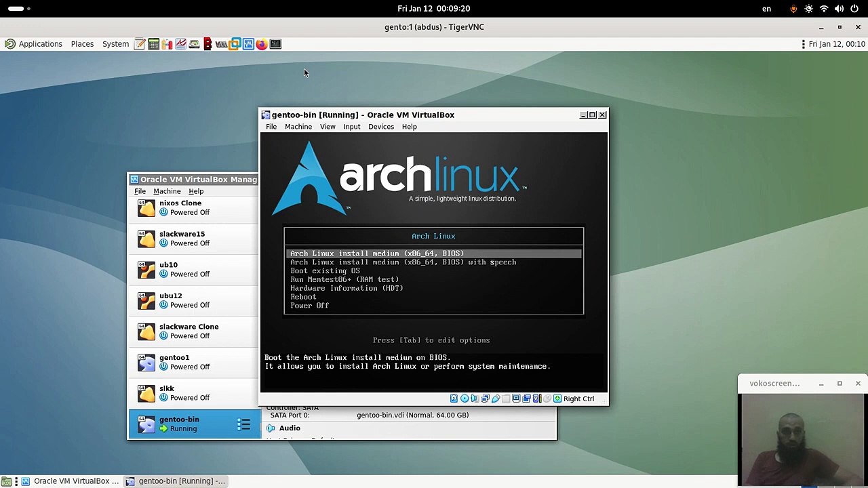Select the running gentoo-bin virtual machine
This screenshot has height=488, width=868.
pos(194,424)
